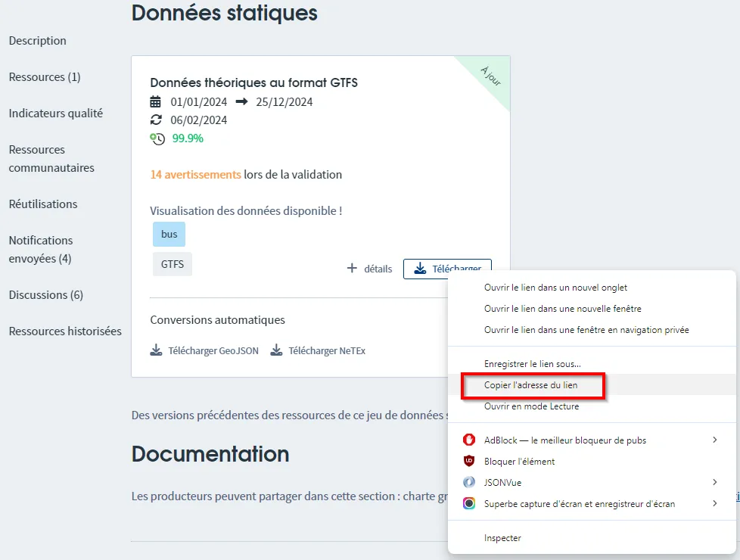Click the Télécharger NeTEx link
The image size is (740, 560).
click(x=318, y=350)
